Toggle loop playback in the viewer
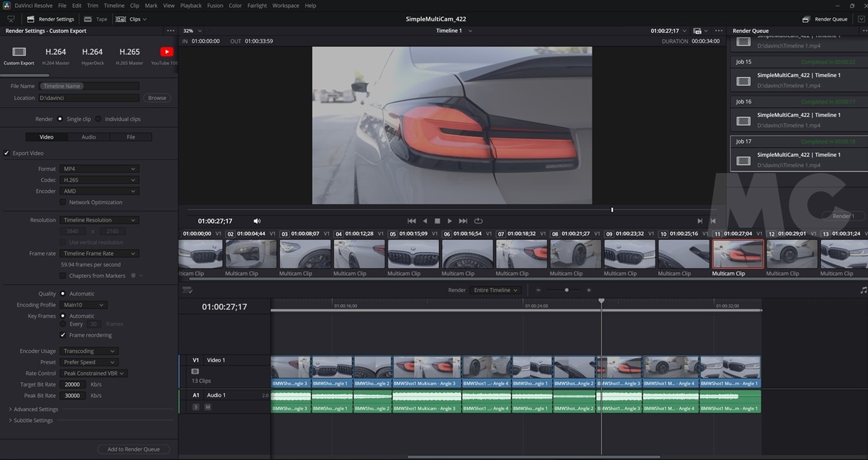The width and height of the screenshot is (868, 460). tap(478, 221)
